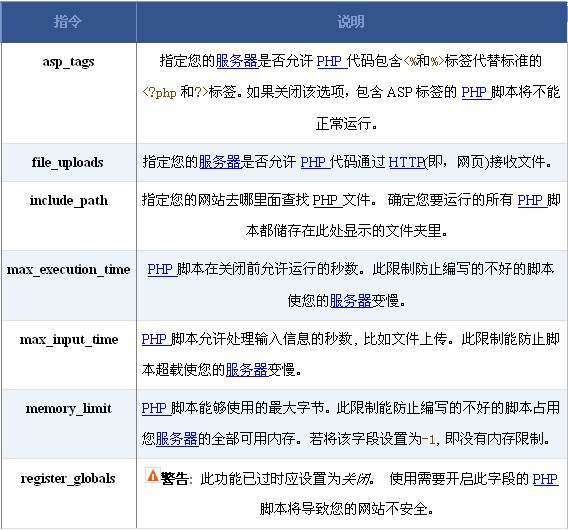The image size is (568, 530).
Task: Click 本都储存在此处显示的文件夹里 text
Action: click(x=343, y=231)
